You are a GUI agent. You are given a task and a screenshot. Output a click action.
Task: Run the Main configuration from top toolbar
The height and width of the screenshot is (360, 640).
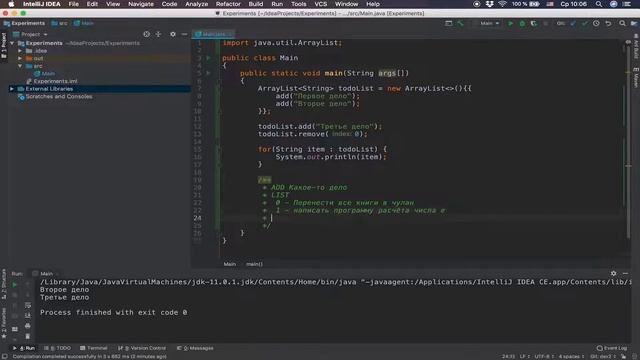coord(510,24)
